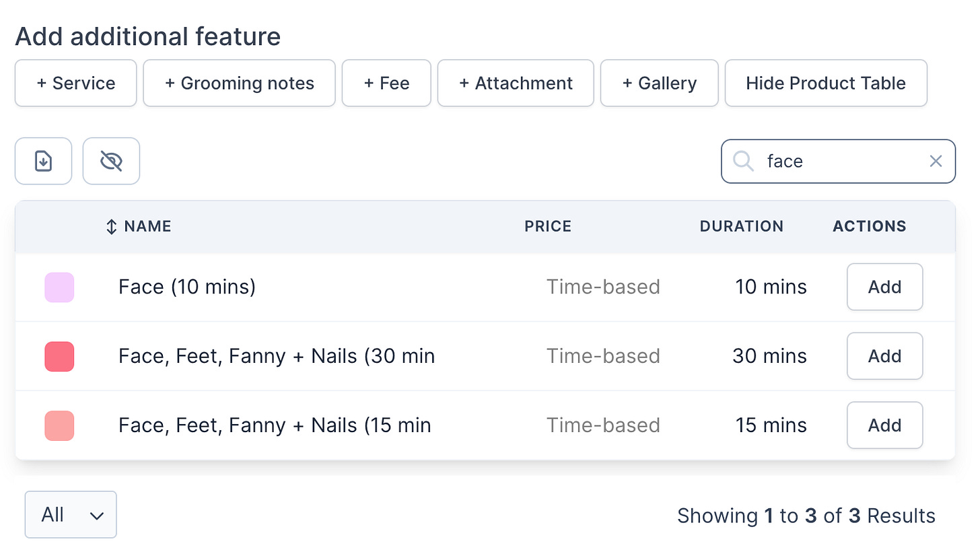980x556 pixels.
Task: Toggle the crossed-eye column visibility button
Action: coord(111,161)
